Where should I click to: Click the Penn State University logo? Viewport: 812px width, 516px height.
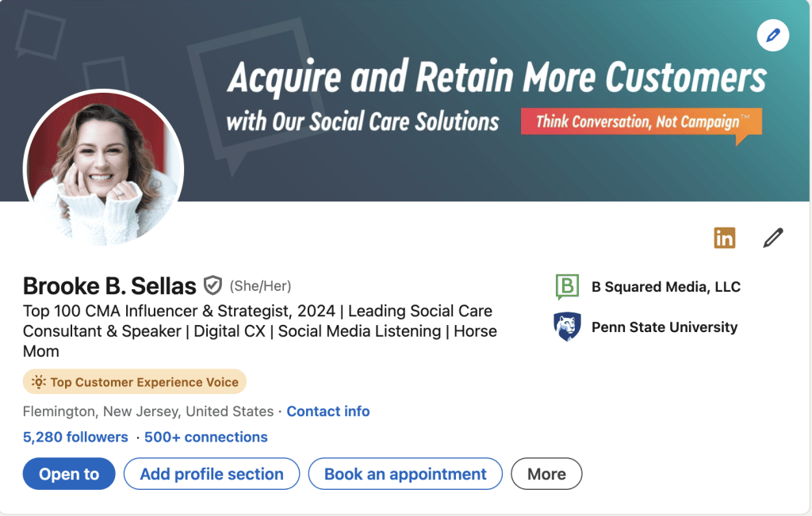click(x=567, y=327)
